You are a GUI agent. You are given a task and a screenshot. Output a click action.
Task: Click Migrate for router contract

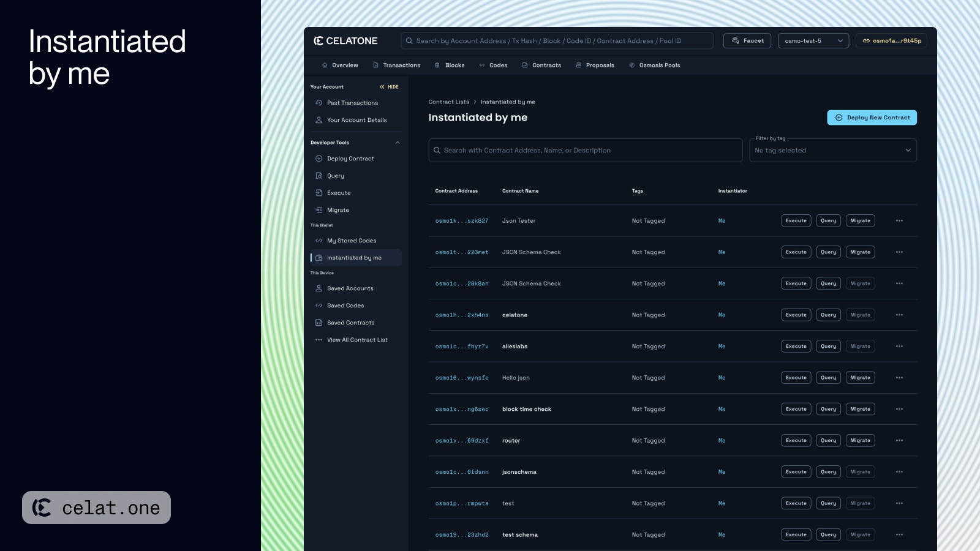click(860, 441)
